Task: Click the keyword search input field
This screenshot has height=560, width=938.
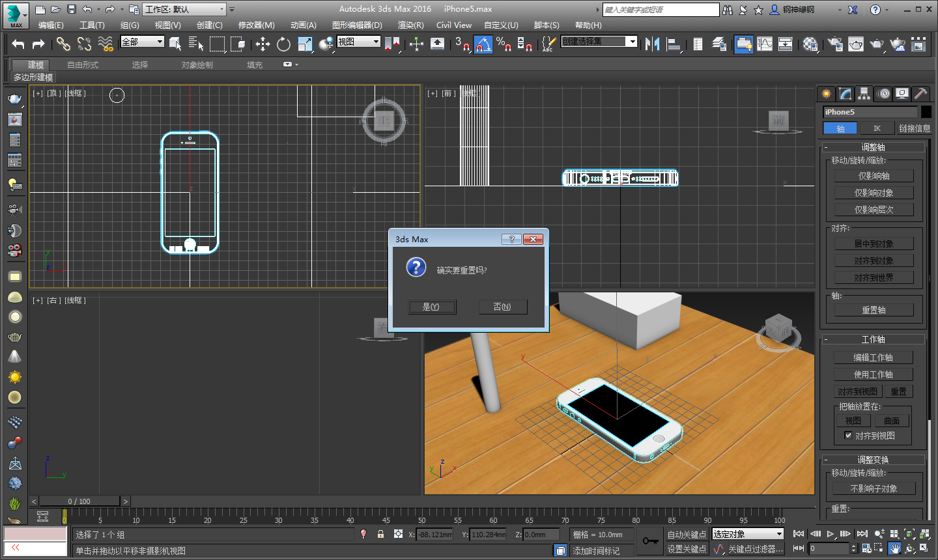Action: pos(661,10)
